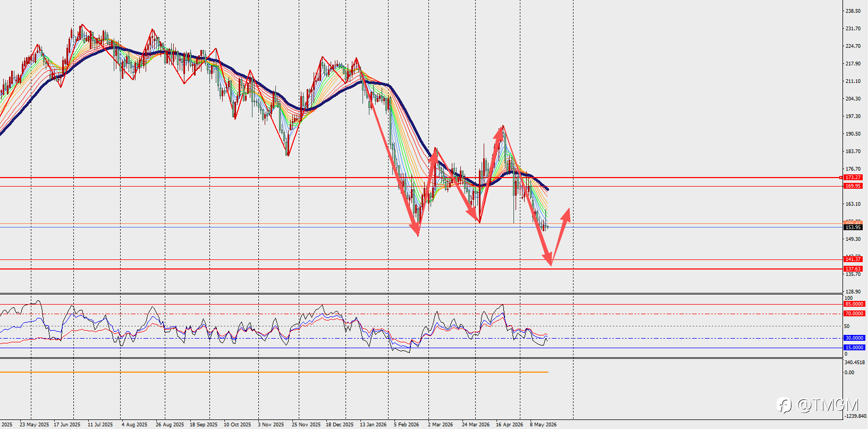Select the blue 30.0000 level tag
This screenshot has height=429, width=868.
pyautogui.click(x=854, y=338)
